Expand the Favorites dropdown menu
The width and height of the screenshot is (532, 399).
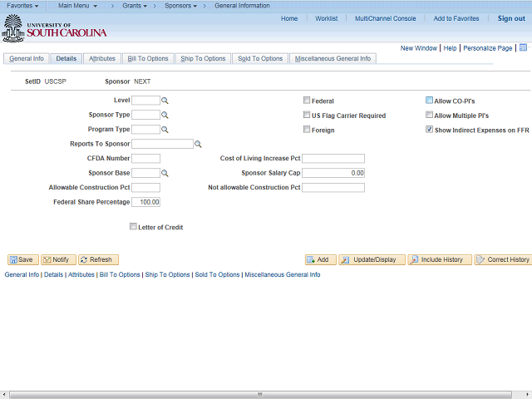pyautogui.click(x=22, y=6)
